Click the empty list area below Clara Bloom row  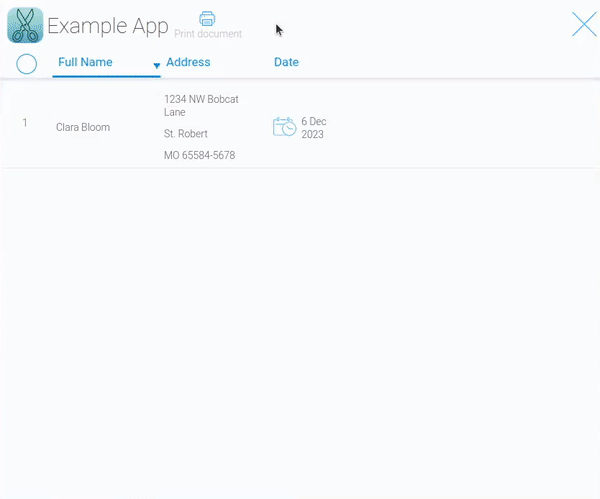(x=300, y=320)
